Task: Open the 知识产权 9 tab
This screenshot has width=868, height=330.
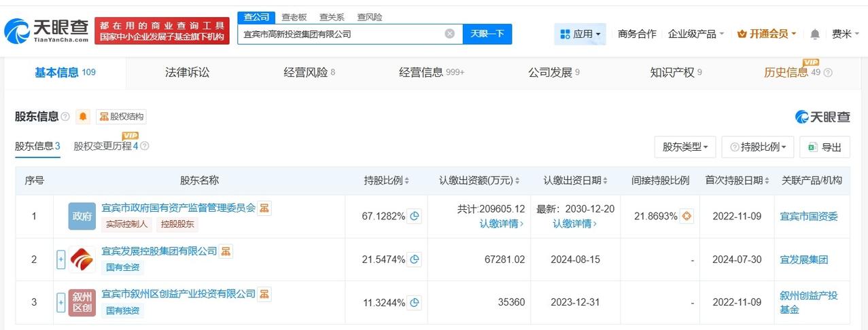Action: [676, 73]
